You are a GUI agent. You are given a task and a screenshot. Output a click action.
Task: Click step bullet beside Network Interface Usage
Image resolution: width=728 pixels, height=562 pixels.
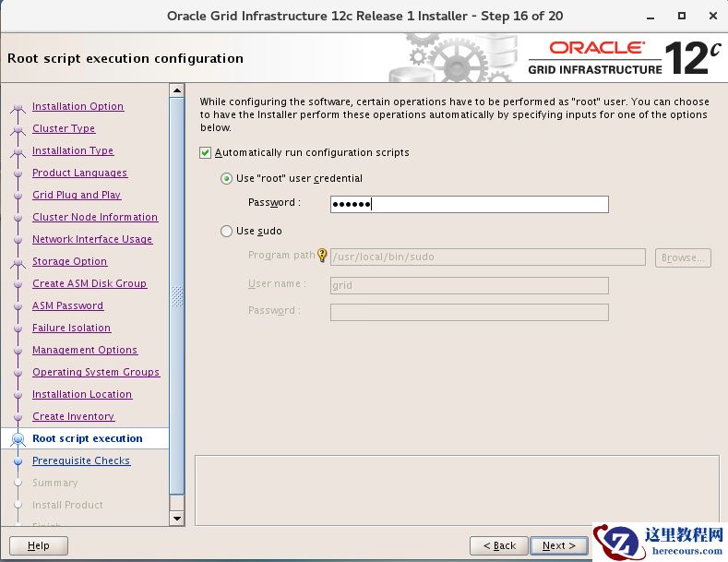[x=18, y=240]
